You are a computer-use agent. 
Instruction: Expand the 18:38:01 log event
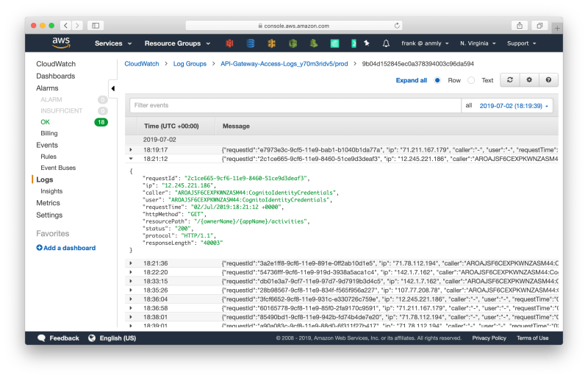(x=131, y=317)
